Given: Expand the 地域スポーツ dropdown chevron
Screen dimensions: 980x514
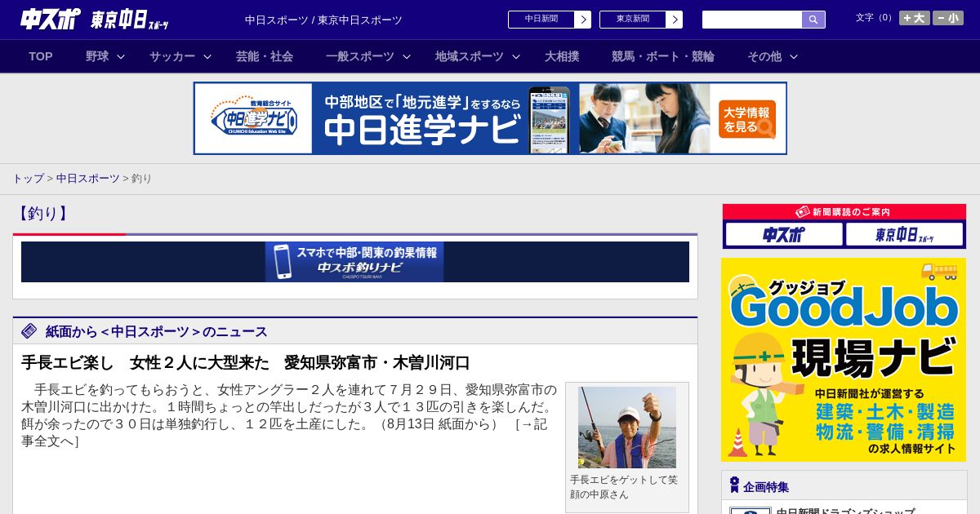Looking at the screenshot, I should pyautogui.click(x=516, y=56).
